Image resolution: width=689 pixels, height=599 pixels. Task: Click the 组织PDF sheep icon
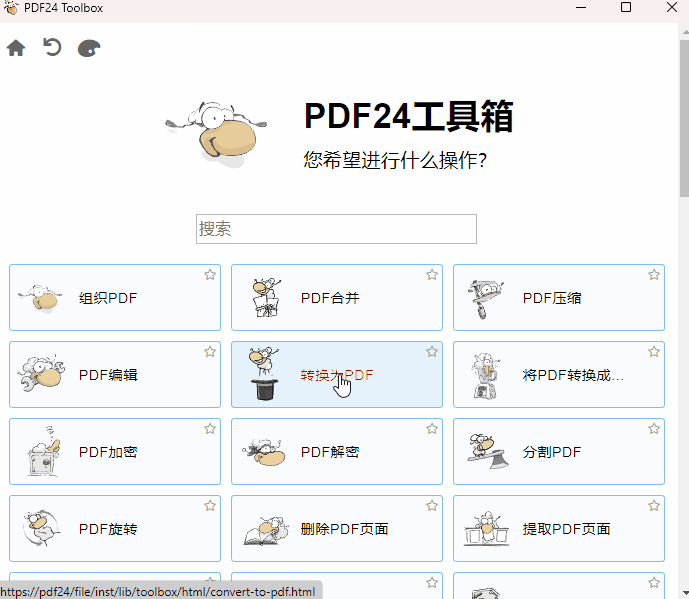click(x=40, y=298)
